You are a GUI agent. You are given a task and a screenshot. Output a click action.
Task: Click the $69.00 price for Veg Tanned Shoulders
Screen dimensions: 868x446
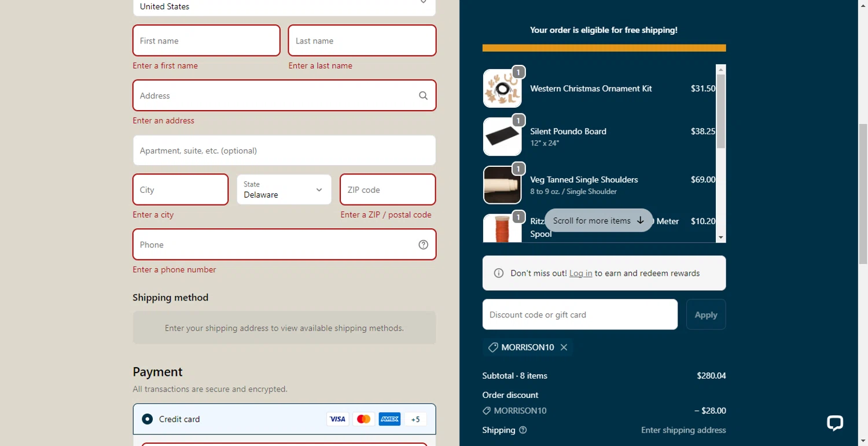pos(703,180)
